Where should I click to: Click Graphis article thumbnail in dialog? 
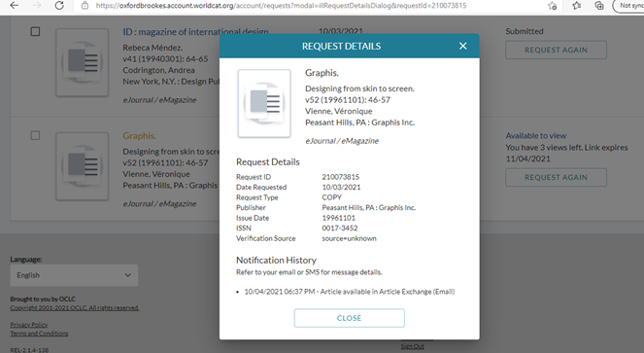[x=264, y=103]
